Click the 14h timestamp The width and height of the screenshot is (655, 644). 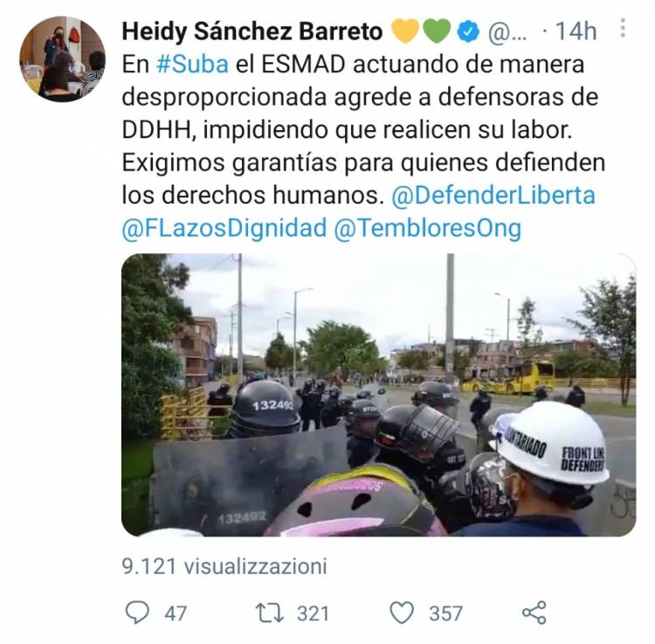click(576, 31)
